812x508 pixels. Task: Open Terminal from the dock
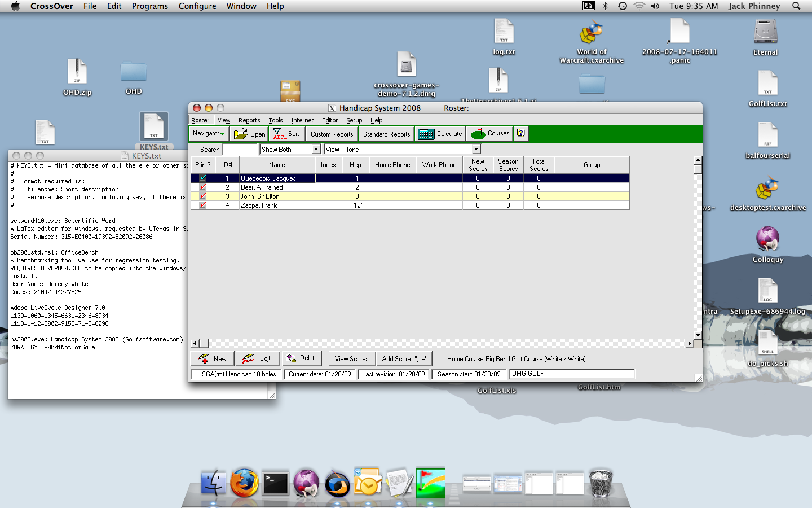[275, 483]
